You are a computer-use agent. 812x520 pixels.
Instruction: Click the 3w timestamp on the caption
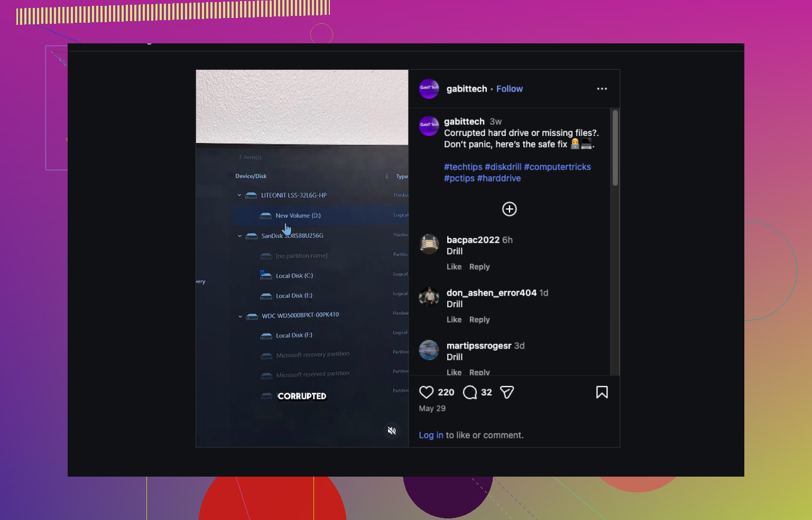tap(495, 122)
